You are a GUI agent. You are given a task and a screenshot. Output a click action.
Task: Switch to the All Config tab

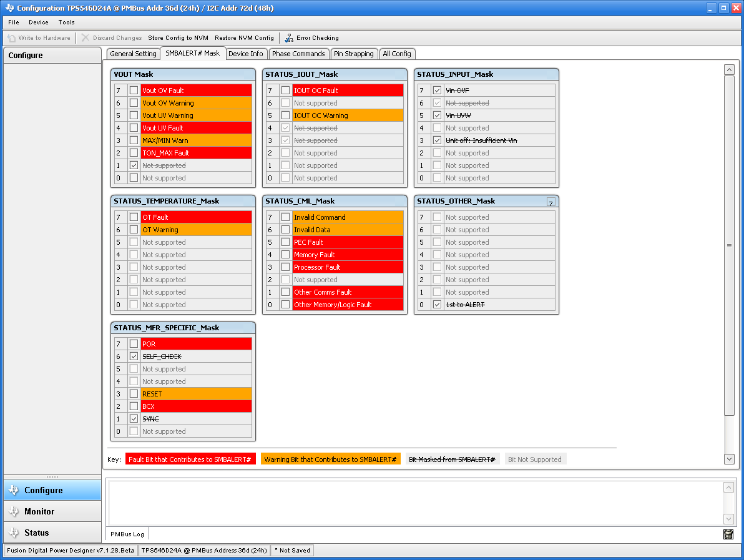pyautogui.click(x=397, y=54)
